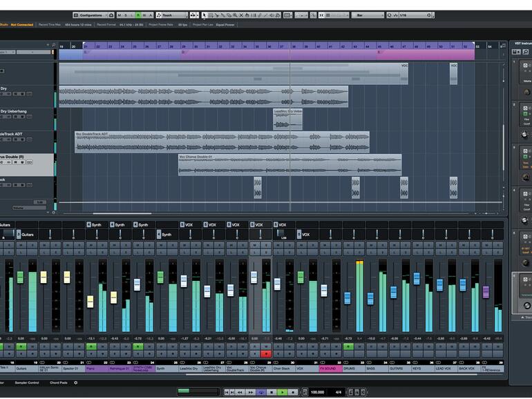Click the Auto-Scroll icon in toolbar

tap(193, 15)
